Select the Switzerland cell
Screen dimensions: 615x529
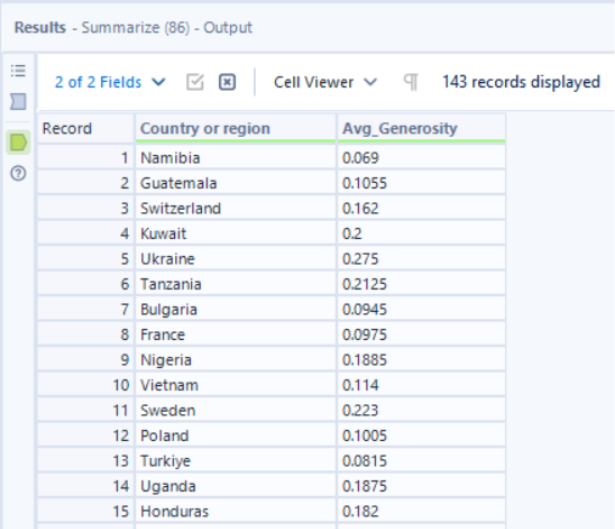pyautogui.click(x=235, y=208)
